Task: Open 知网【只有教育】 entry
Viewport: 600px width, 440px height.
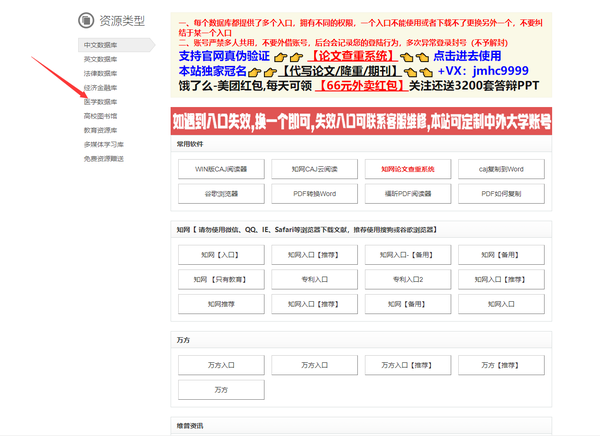Action: point(221,279)
